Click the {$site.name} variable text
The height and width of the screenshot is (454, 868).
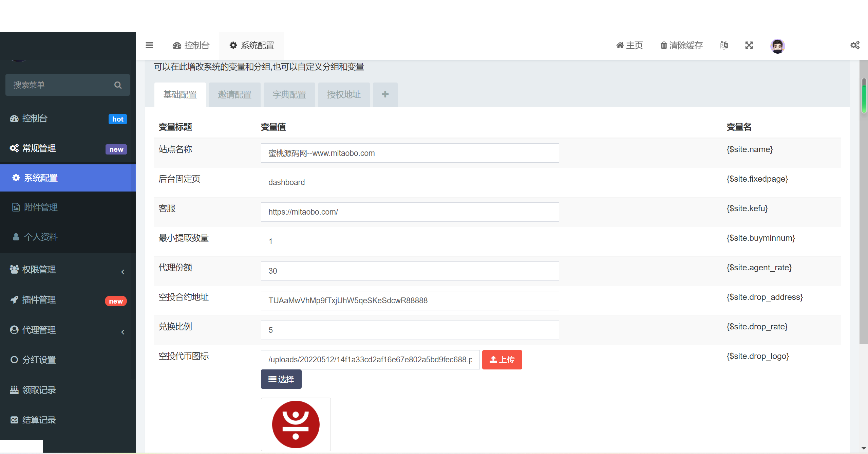click(750, 149)
